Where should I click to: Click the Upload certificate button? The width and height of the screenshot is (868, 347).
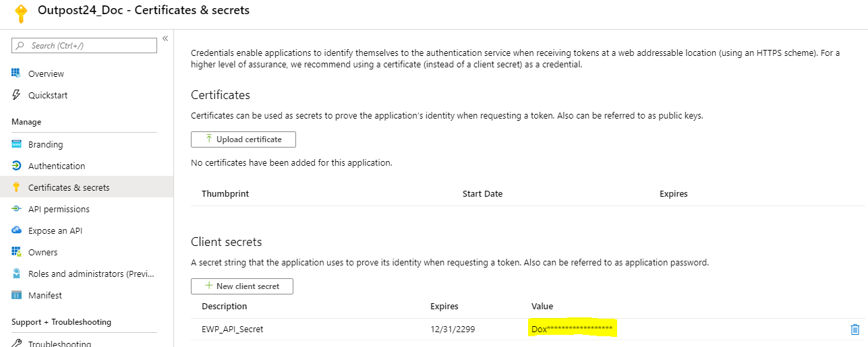[x=243, y=139]
